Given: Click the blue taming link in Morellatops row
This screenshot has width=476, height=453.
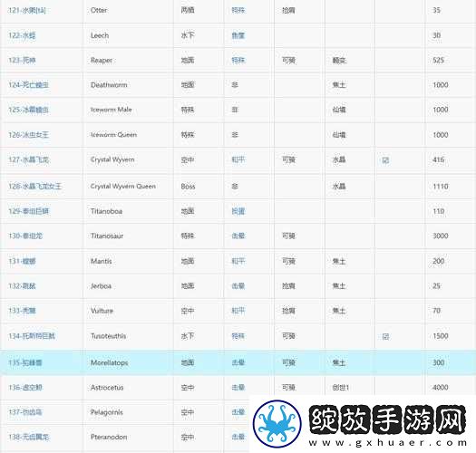Looking at the screenshot, I should pos(238,362).
